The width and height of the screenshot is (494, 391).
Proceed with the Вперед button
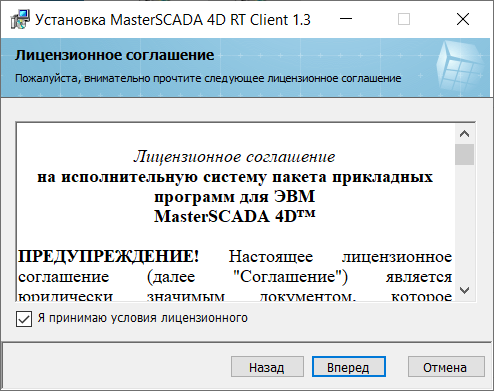click(348, 367)
